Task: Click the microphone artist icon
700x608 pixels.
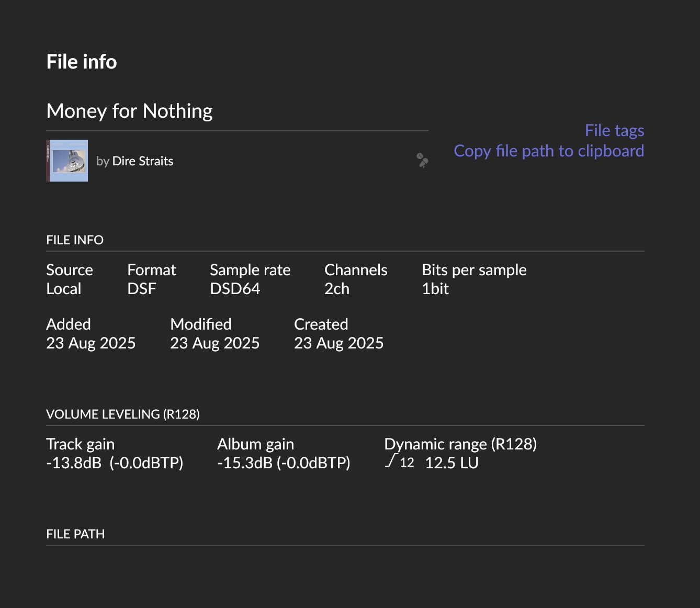Action: [x=422, y=160]
